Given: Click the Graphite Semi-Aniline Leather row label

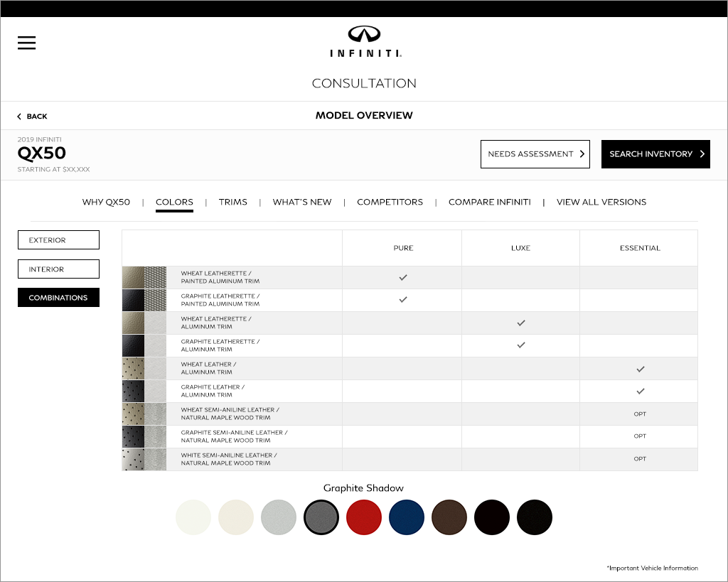Looking at the screenshot, I should click(235, 436).
